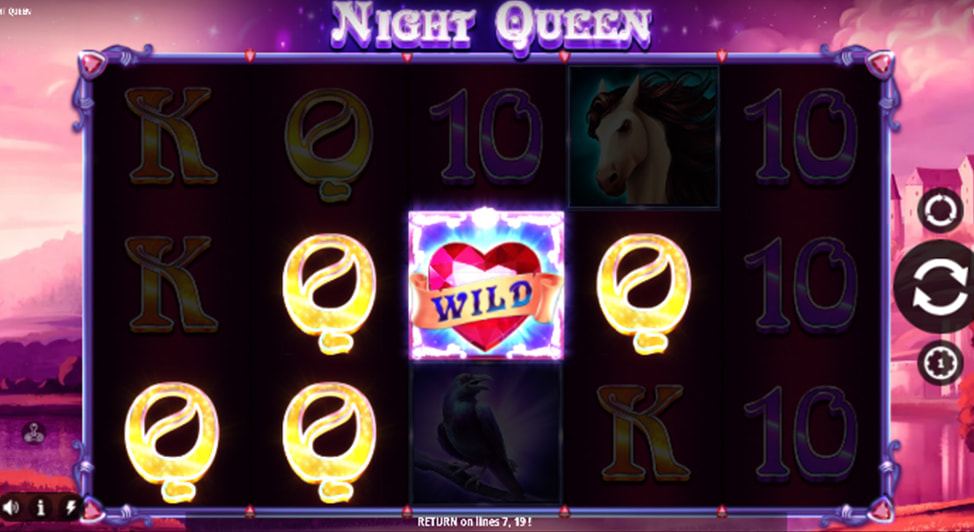974x532 pixels.
Task: Open the info paytable icon
Action: coord(40,508)
